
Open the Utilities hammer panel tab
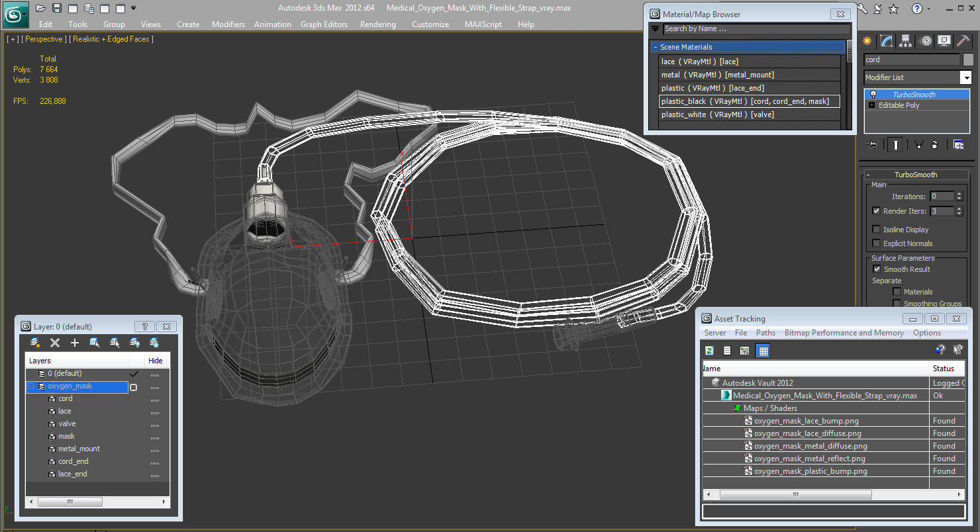pos(962,41)
